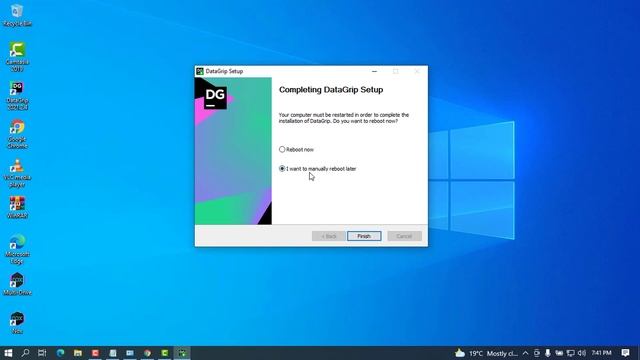This screenshot has width=640, height=360.
Task: Open the green Camtasia taskbar icon
Action: click(165, 353)
